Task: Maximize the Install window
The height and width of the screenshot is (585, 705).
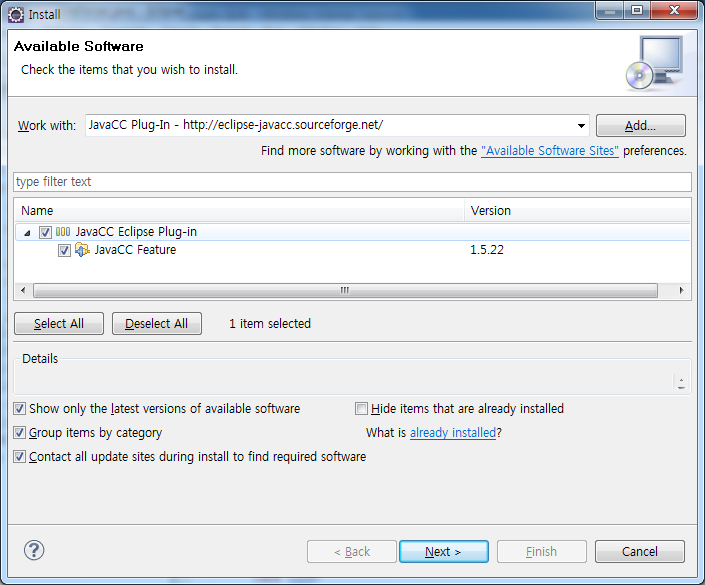Action: [x=637, y=10]
